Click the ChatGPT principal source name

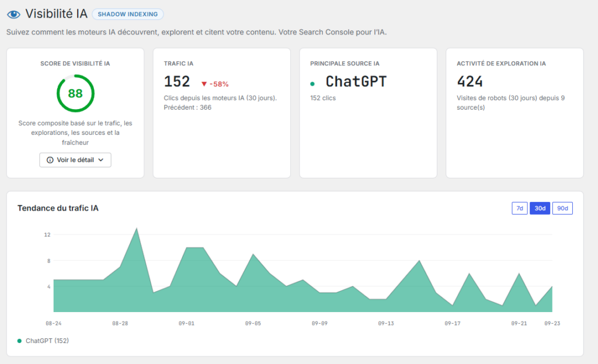(x=356, y=82)
